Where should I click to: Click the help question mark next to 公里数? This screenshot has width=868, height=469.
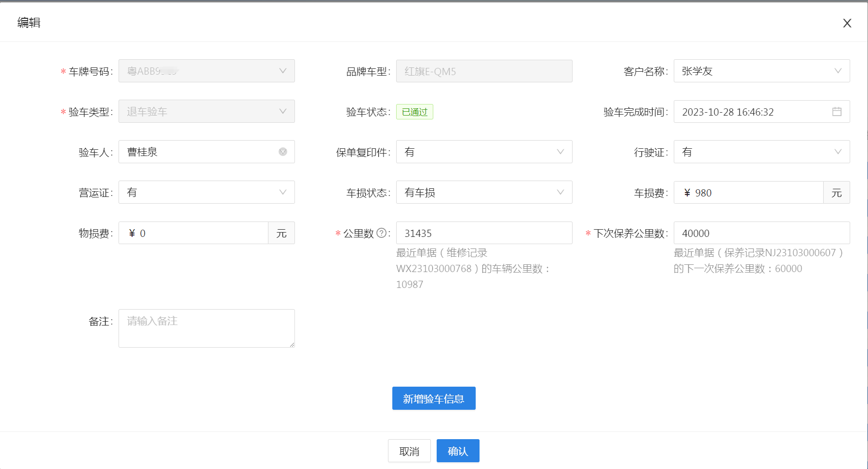[x=381, y=233]
